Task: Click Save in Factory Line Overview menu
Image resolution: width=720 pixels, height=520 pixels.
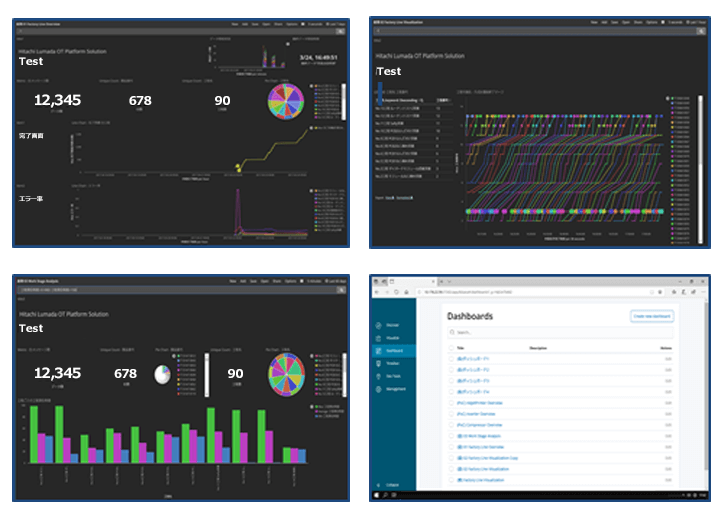Action: tap(255, 24)
